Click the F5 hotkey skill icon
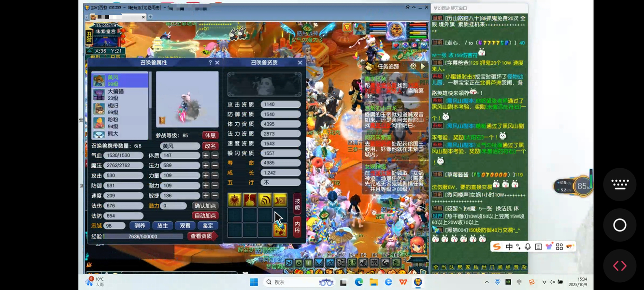 (x=363, y=263)
